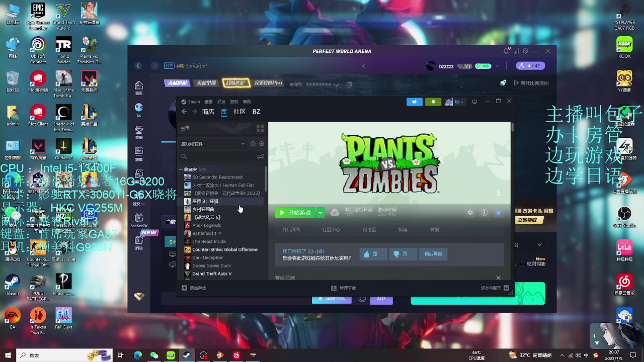Open the 商店页面 link
644x362 pixels.
(x=291, y=230)
